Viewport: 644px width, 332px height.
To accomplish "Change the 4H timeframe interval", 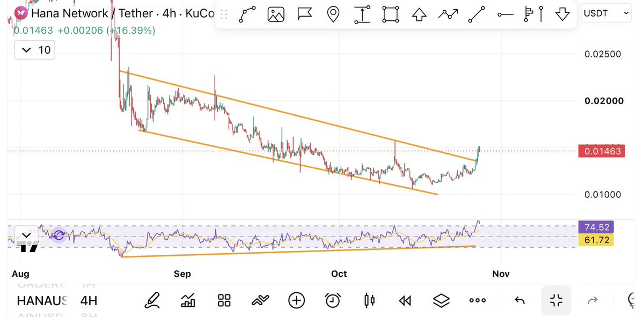I will click(89, 300).
